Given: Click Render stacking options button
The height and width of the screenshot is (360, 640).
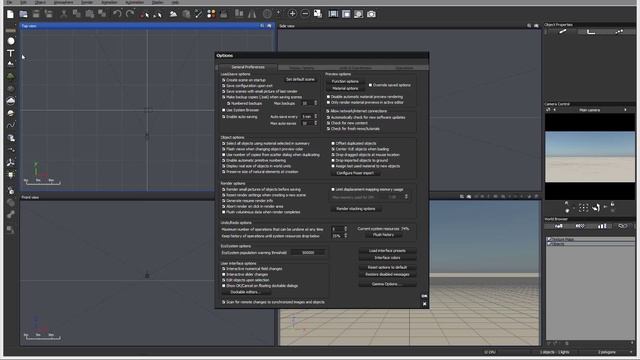Looking at the screenshot, I should [x=356, y=209].
